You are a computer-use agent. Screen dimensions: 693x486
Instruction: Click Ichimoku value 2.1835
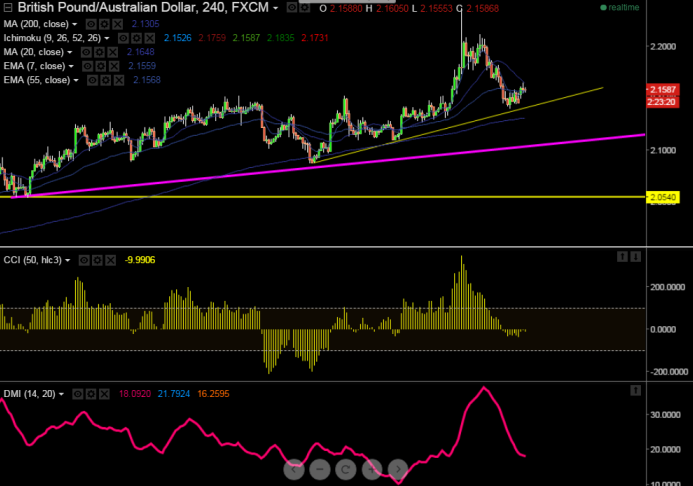click(x=281, y=38)
